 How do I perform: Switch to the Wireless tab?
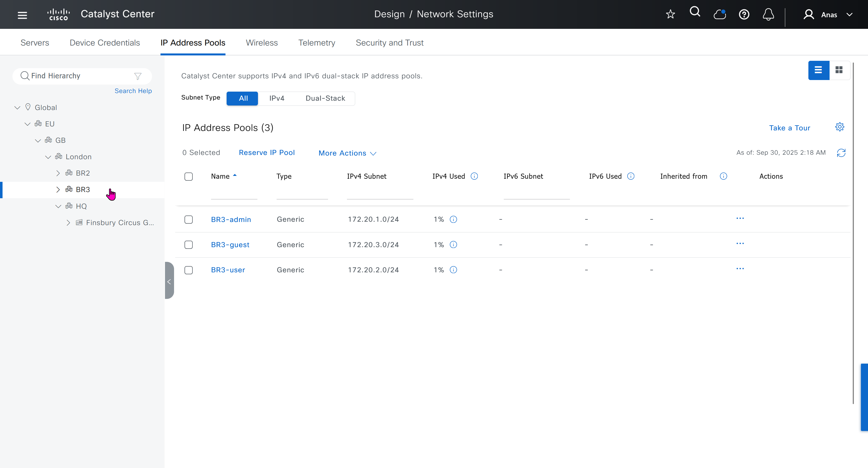[x=261, y=43]
